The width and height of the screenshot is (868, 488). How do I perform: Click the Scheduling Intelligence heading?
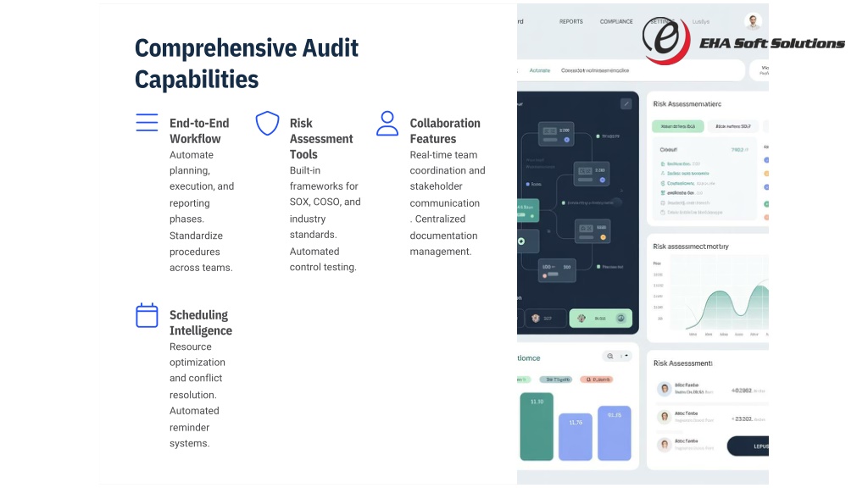click(x=200, y=323)
